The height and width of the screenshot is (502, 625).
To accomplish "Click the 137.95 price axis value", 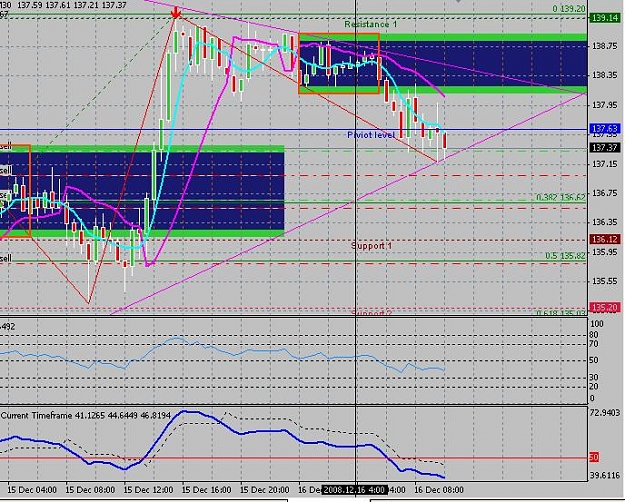I will pyautogui.click(x=604, y=105).
